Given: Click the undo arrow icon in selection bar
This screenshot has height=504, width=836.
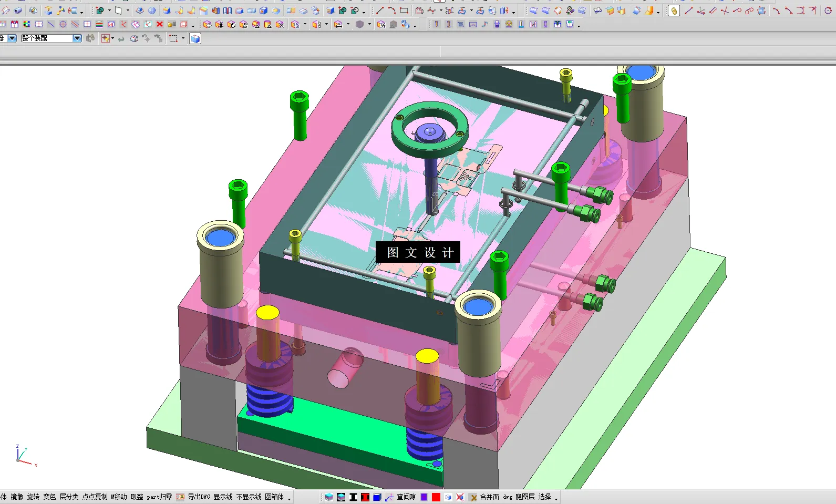Looking at the screenshot, I should pyautogui.click(x=121, y=38).
